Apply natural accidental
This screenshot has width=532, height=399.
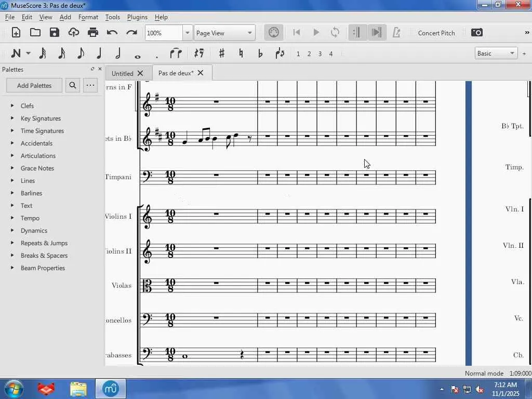(241, 54)
